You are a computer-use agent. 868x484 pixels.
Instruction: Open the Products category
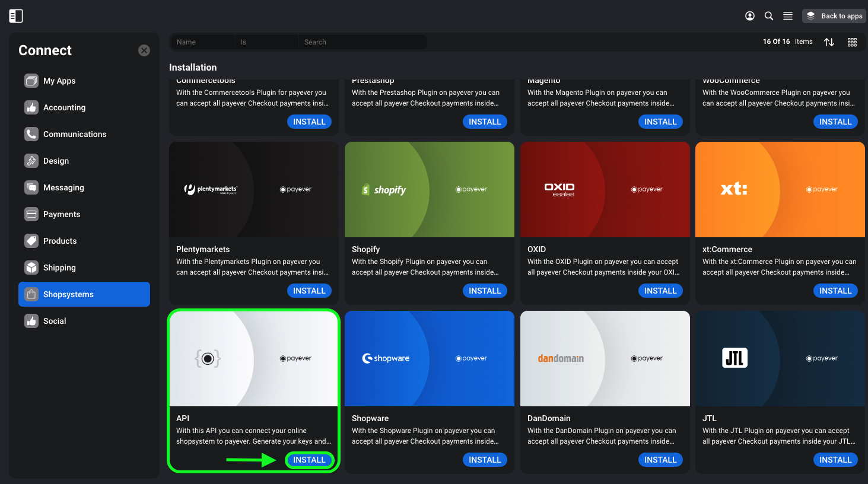(84, 241)
